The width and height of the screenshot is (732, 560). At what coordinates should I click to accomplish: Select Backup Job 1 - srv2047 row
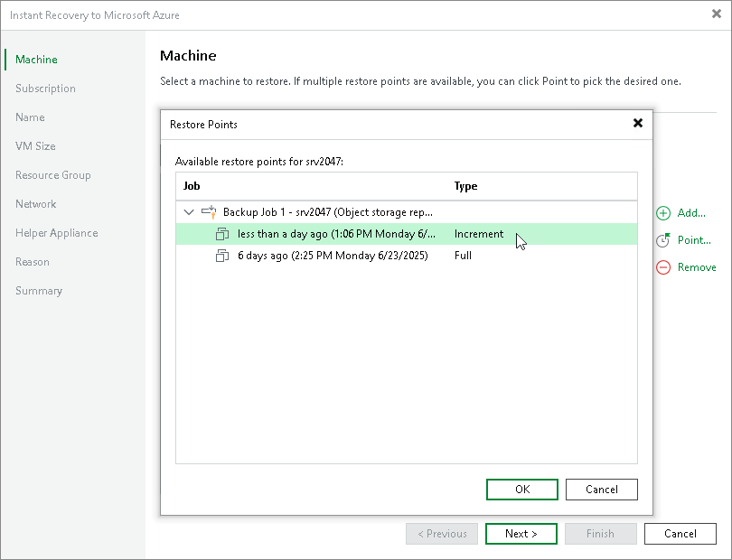(x=407, y=212)
